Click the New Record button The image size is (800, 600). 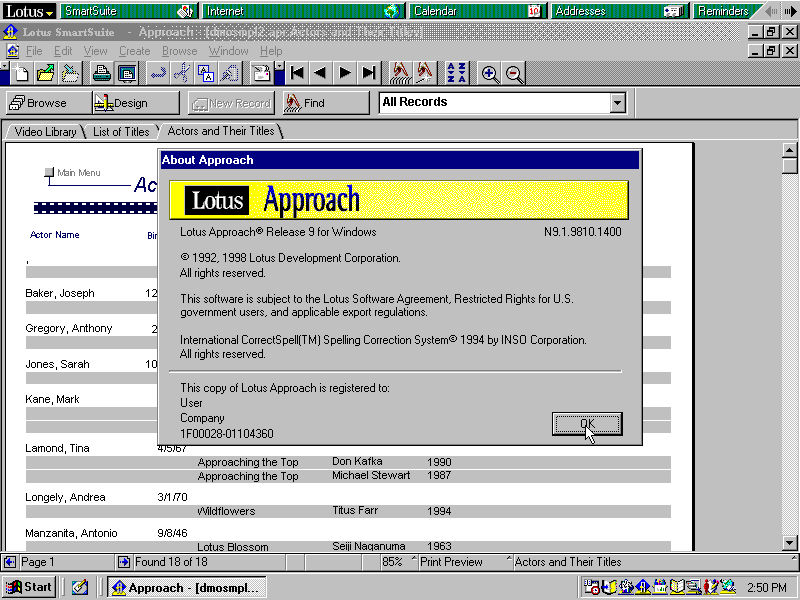[231, 103]
